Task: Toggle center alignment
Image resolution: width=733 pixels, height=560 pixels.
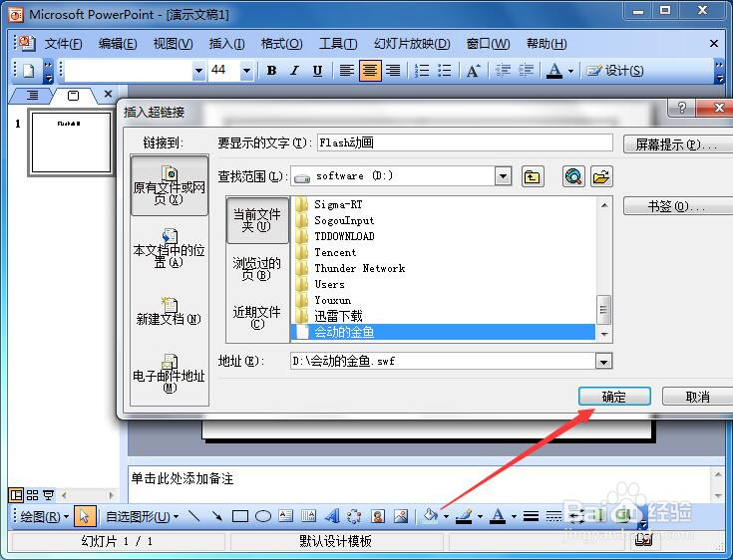Action: tap(370, 71)
